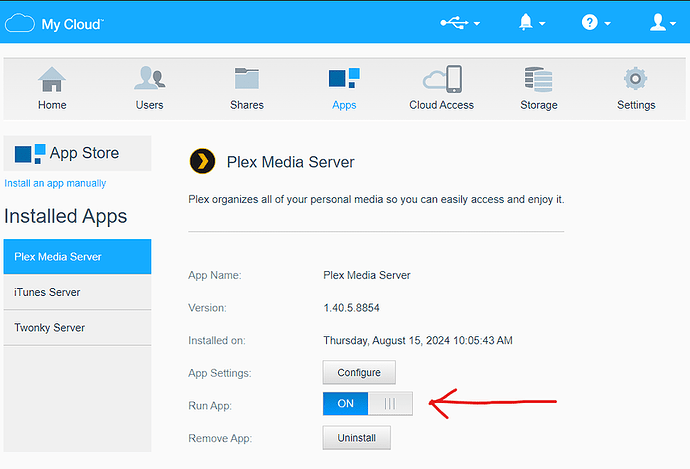This screenshot has height=469, width=690.
Task: Click the App Name value Plex Media Server
Action: (367, 275)
